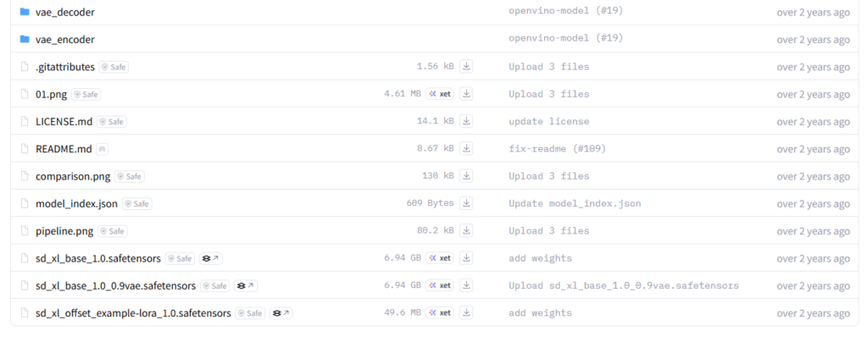Download model_index.json file
The width and height of the screenshot is (868, 342).
[x=466, y=203]
